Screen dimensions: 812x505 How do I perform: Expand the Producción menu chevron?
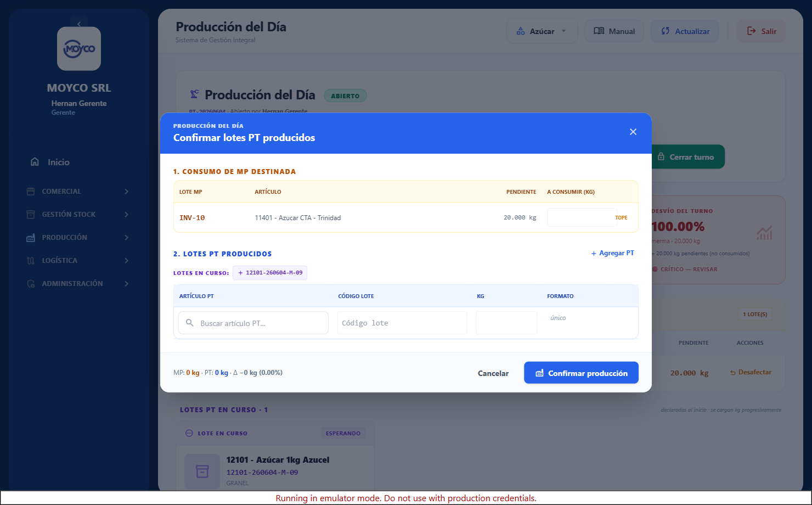point(126,238)
